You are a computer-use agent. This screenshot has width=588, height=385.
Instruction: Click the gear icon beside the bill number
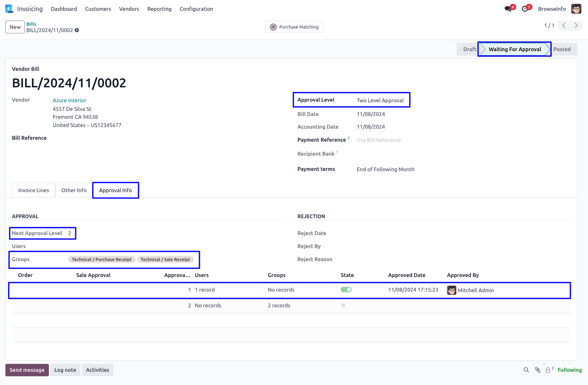click(77, 30)
